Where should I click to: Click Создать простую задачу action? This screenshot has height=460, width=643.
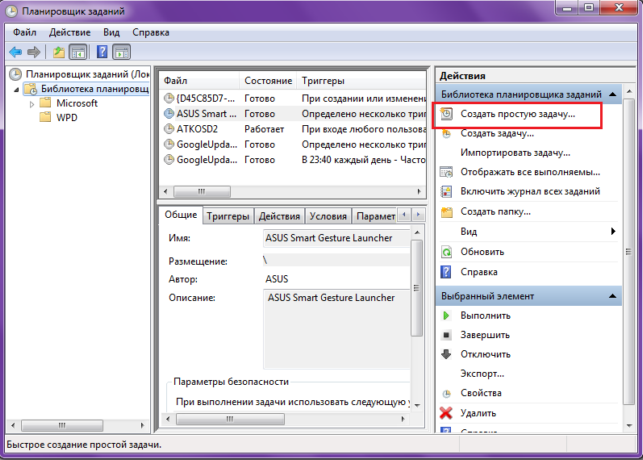[x=518, y=114]
